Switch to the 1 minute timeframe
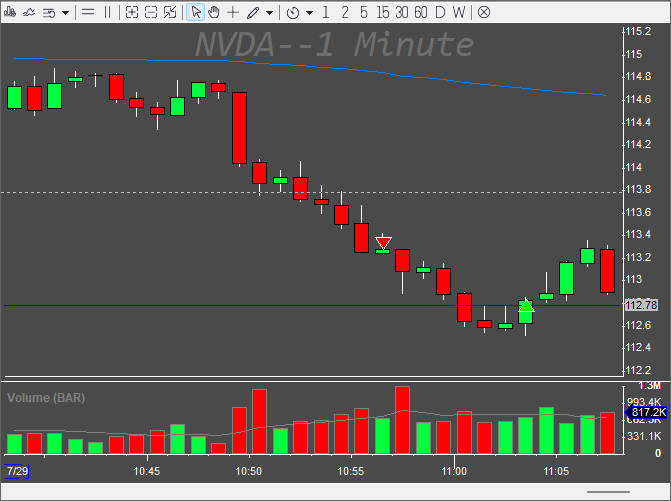Image resolution: width=671 pixels, height=501 pixels. click(326, 12)
